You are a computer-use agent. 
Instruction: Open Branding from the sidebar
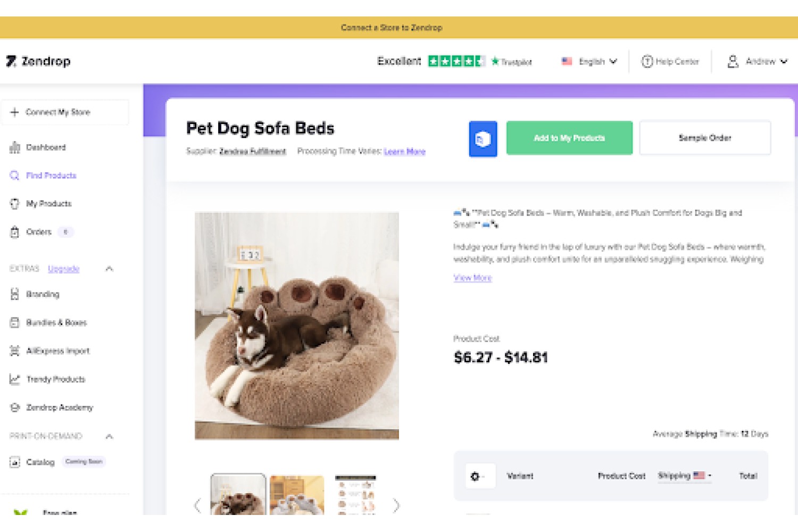tap(43, 294)
